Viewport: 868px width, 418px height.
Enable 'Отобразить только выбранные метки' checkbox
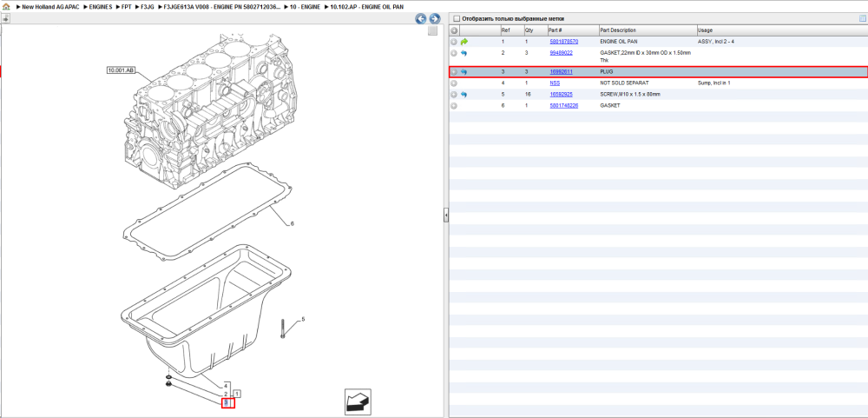tap(457, 19)
